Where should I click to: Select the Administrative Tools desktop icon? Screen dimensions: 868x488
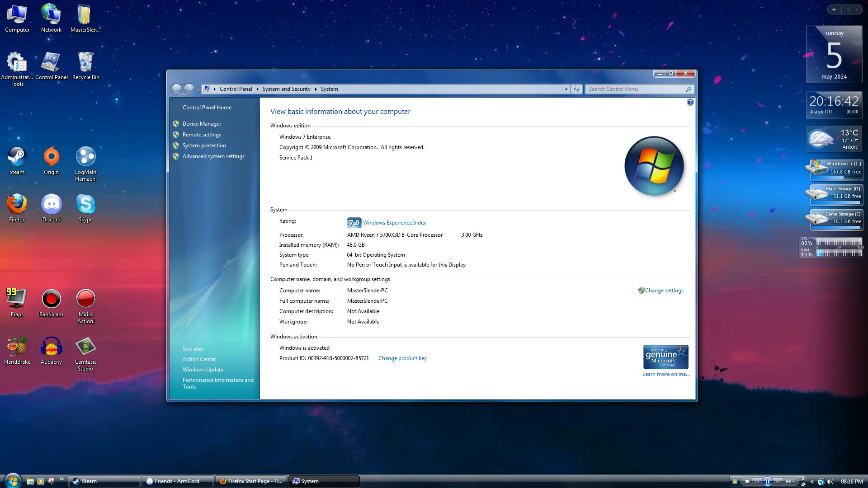(17, 69)
